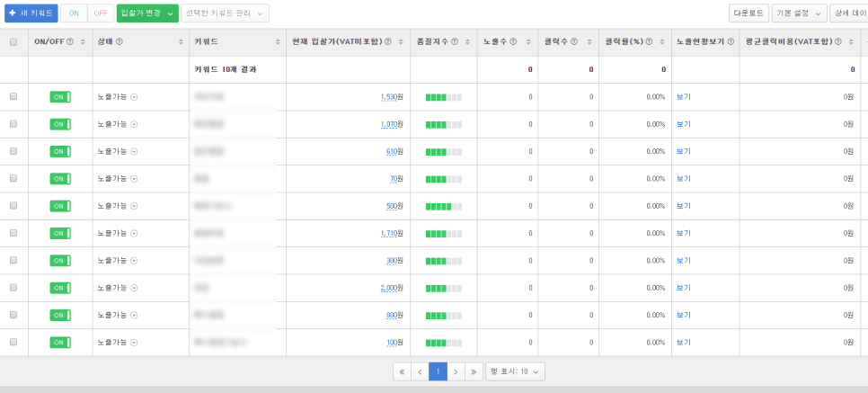The image size is (868, 393).
Task: Show help for 클릭률(%) column
Action: [649, 42]
